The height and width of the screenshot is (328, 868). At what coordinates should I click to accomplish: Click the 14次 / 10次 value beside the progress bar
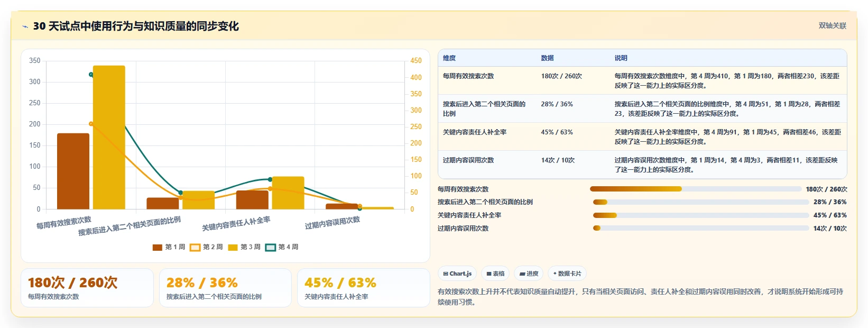(x=830, y=229)
